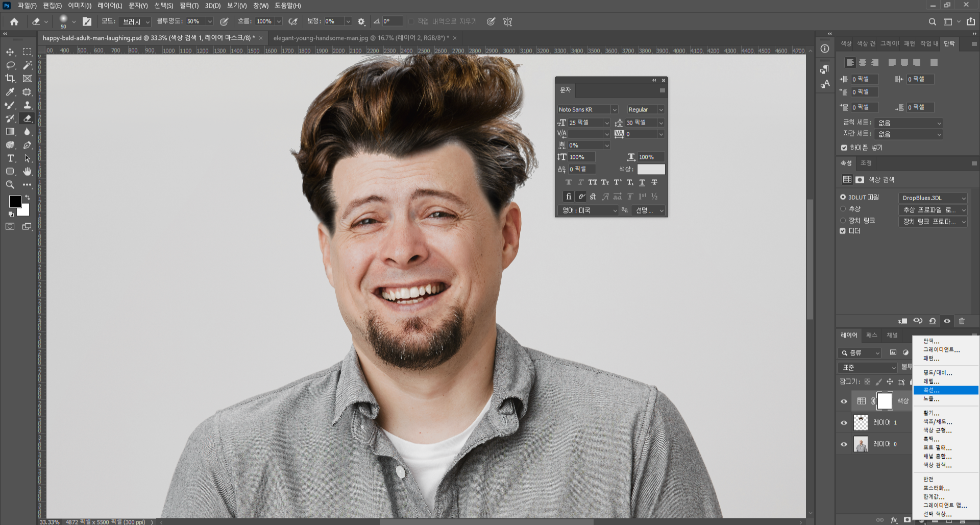The height and width of the screenshot is (525, 980).
Task: Open the search magnifier in top right
Action: coord(932,21)
